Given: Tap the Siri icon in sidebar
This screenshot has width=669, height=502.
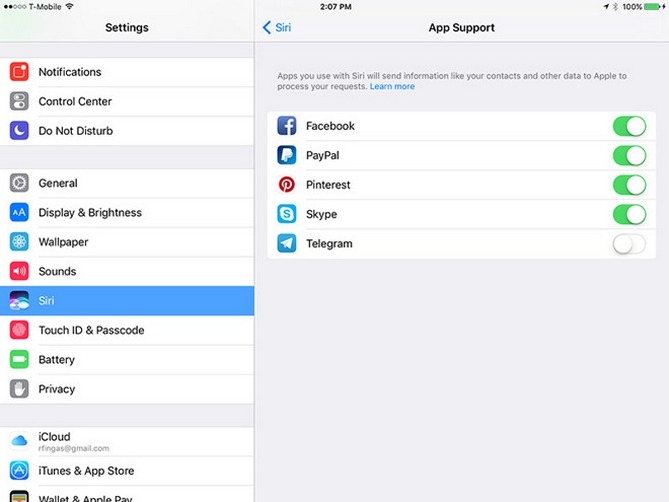Looking at the screenshot, I should (19, 301).
